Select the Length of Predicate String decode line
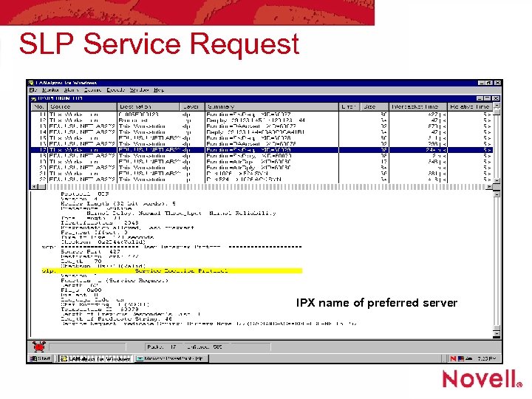 [x=117, y=319]
